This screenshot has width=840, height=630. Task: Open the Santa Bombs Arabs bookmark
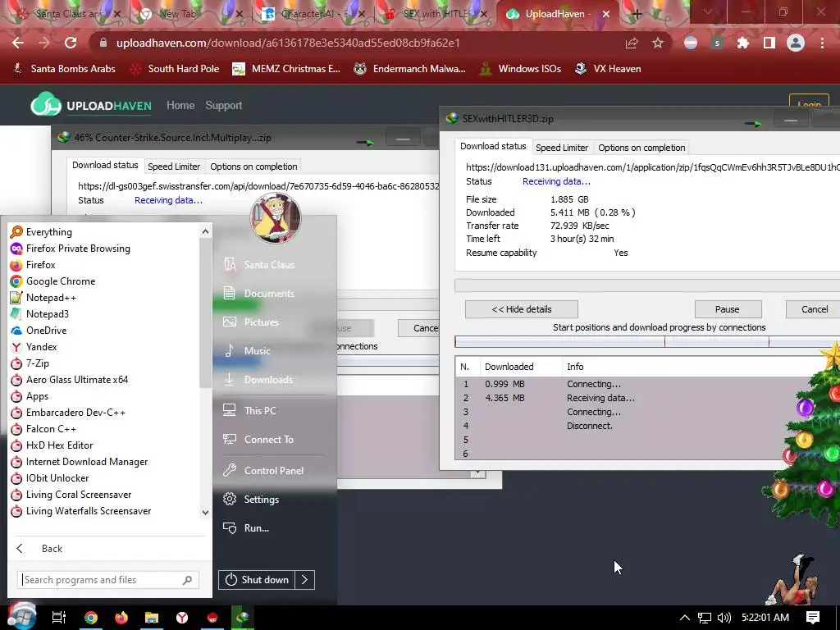[64, 69]
